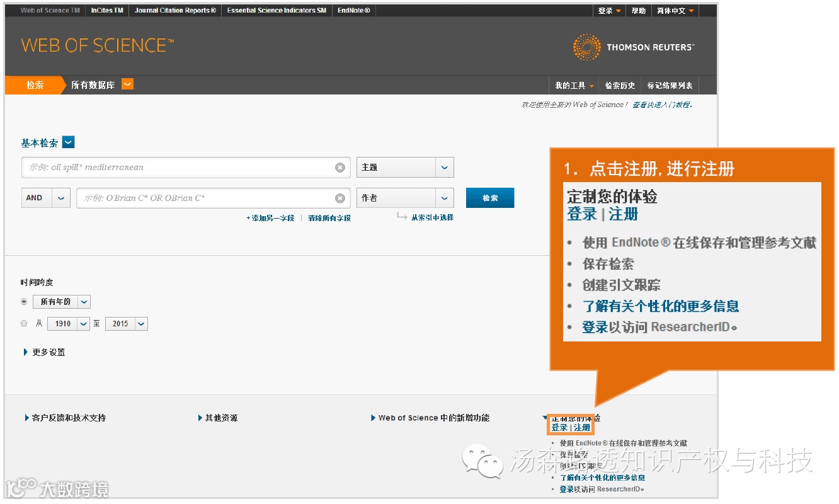This screenshot has width=839, height=504.
Task: Open 标记结果列表
Action: click(670, 86)
